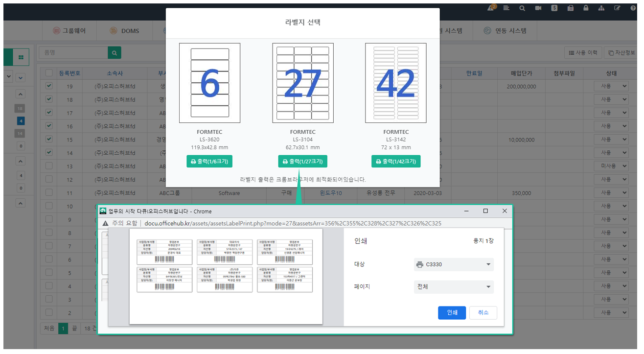The width and height of the screenshot is (644, 354).
Task: Uncheck the checkbox for row 18
Action: tap(49, 99)
